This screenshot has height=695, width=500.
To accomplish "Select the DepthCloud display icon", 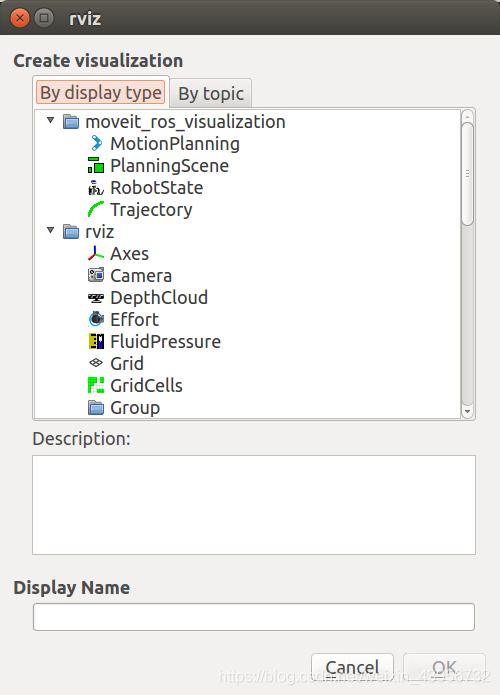I will pos(96,298).
